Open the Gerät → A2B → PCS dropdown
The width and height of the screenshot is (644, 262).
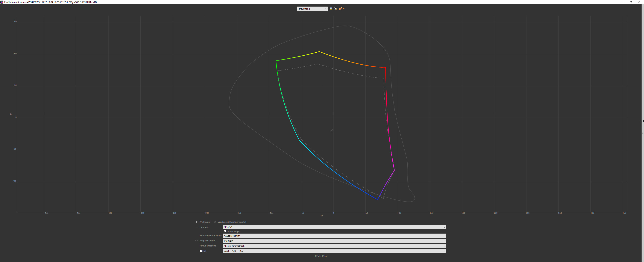click(x=334, y=251)
